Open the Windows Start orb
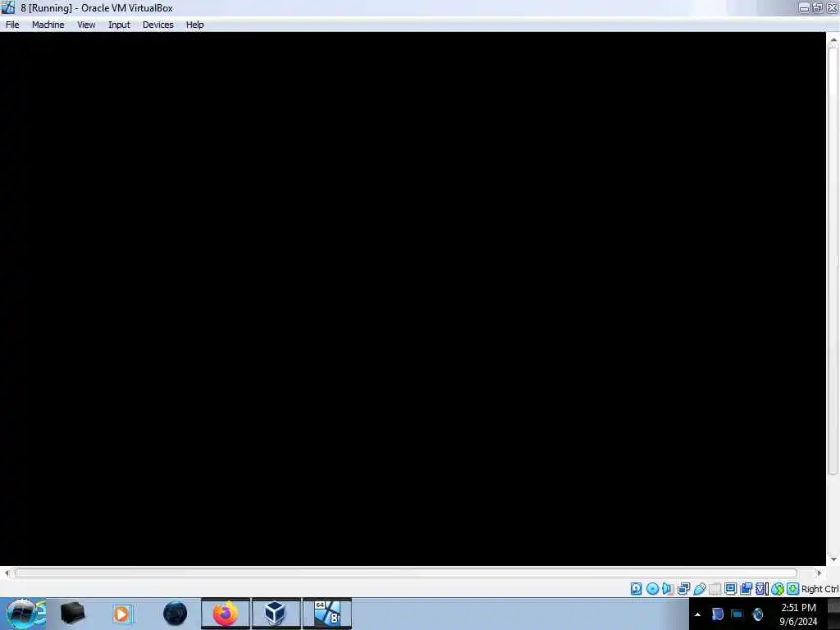This screenshot has width=840, height=630. 22,614
